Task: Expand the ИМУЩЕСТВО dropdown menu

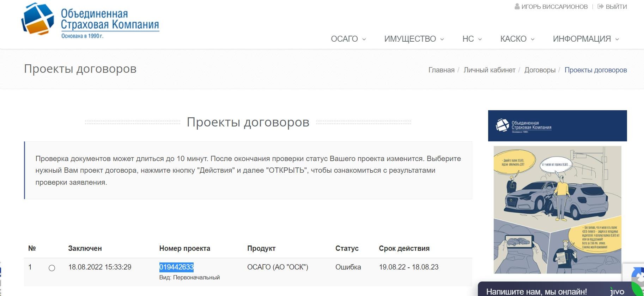Action: (x=414, y=39)
